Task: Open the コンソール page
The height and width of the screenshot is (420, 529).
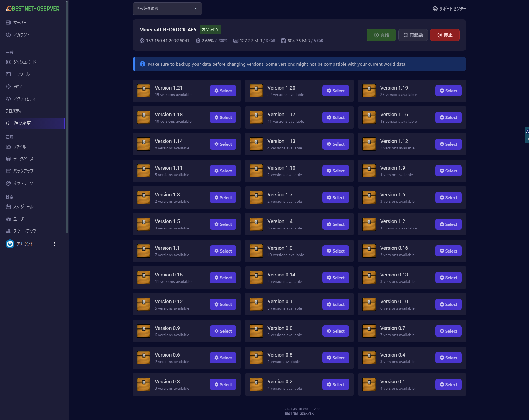Action: coord(33,74)
